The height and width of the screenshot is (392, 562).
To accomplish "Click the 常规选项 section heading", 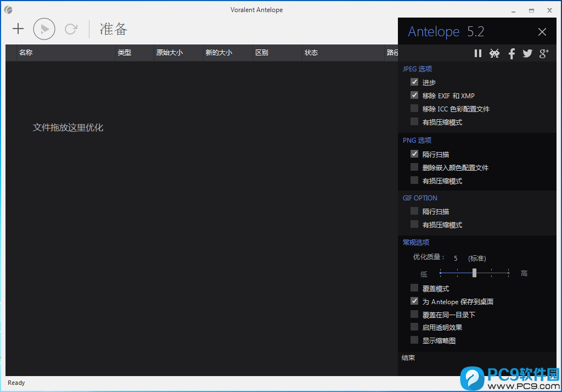I will pyautogui.click(x=416, y=243).
